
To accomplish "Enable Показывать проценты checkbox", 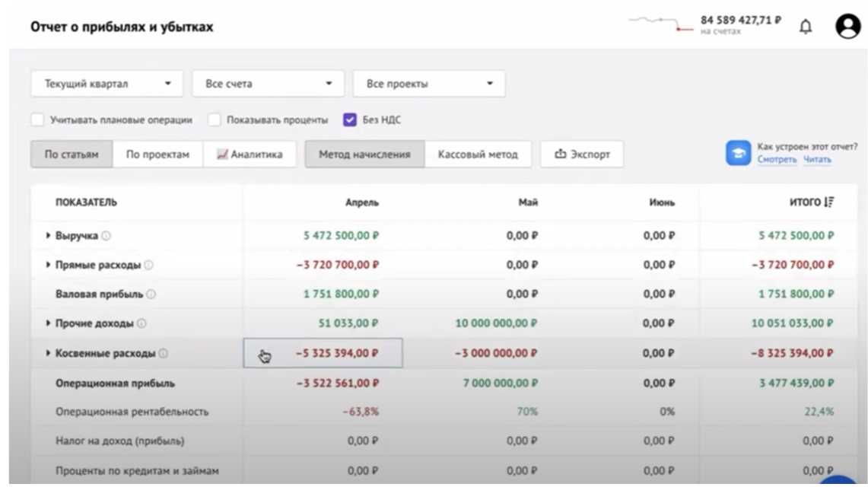I will [215, 120].
